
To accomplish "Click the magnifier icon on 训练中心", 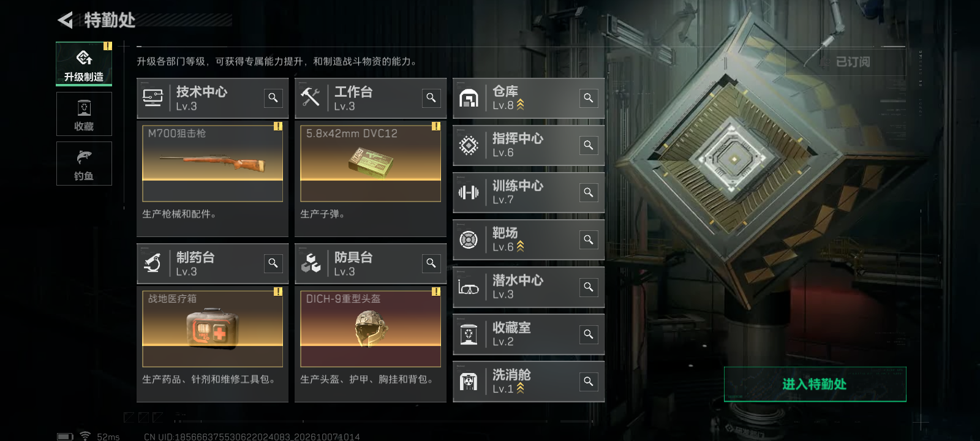I will click(x=589, y=192).
